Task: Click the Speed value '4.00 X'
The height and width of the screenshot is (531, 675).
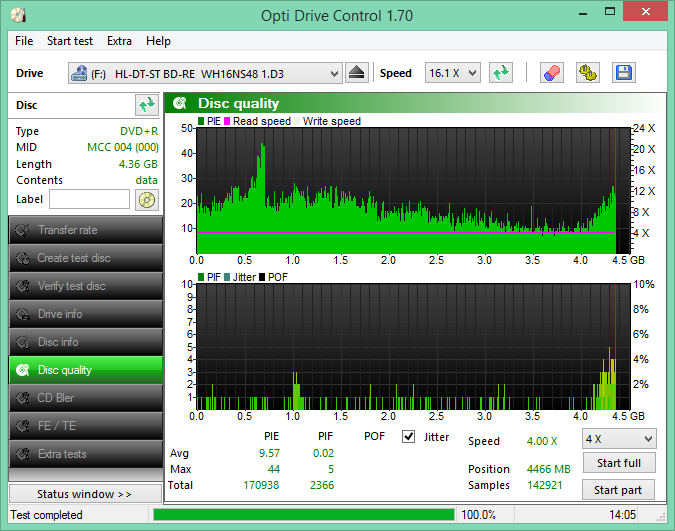Action: pos(542,441)
